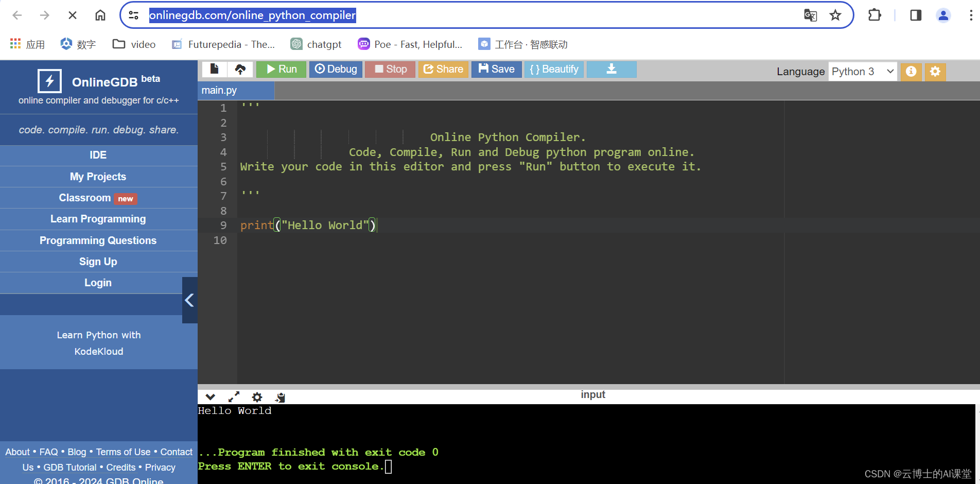Screen dimensions: 980x484
Task: Click the paste-to-input clipboard icon
Action: click(x=279, y=397)
